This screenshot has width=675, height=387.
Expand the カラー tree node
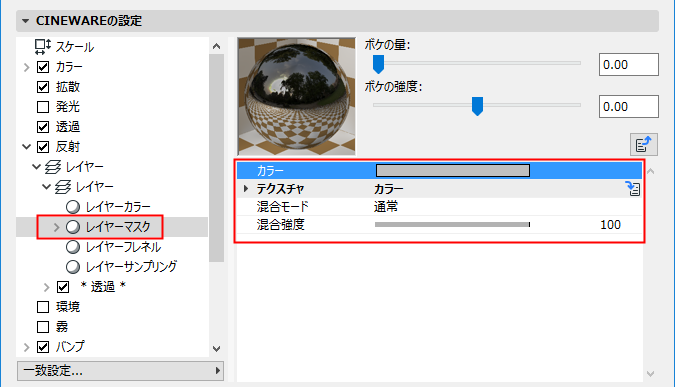[27, 67]
